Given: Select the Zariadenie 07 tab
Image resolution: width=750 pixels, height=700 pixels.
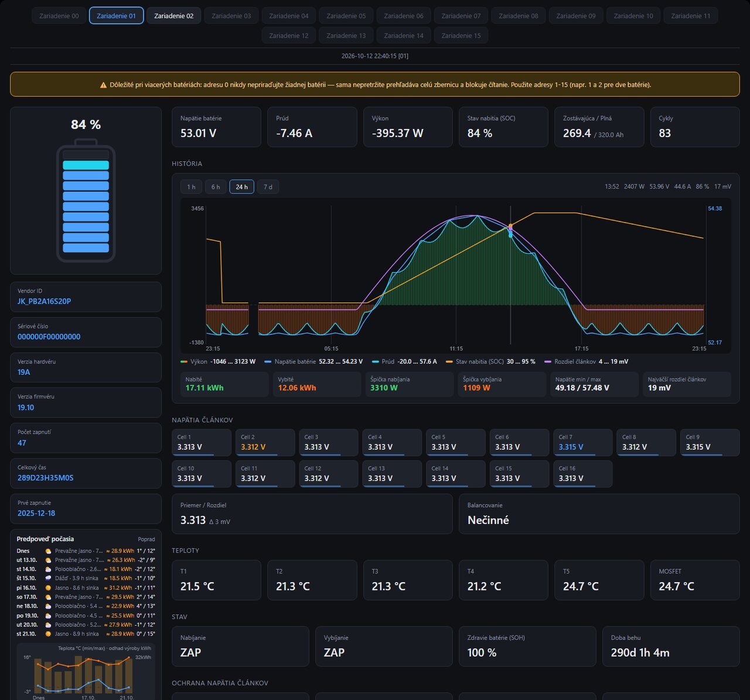Looking at the screenshot, I should 461,16.
